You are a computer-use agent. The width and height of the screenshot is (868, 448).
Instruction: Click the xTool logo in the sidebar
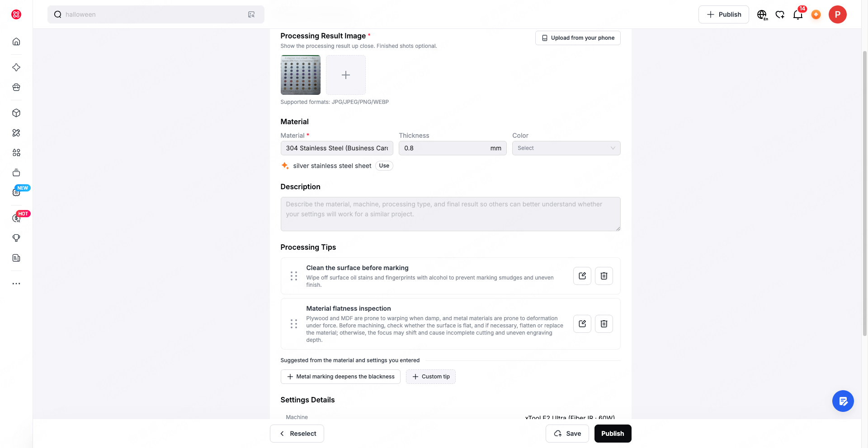16,14
